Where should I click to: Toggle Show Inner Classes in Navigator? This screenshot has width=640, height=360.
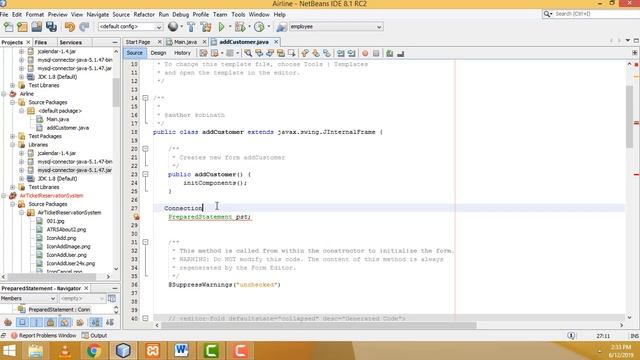click(x=65, y=322)
